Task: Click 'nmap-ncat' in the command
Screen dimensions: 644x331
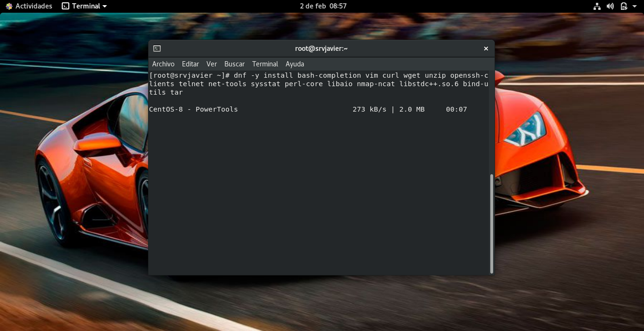Action: click(376, 84)
